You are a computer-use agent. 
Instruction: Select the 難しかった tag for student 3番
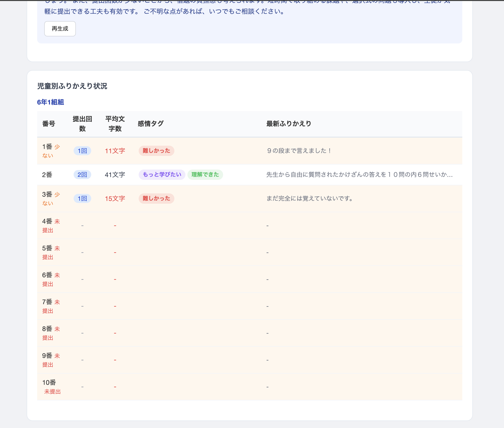(156, 198)
